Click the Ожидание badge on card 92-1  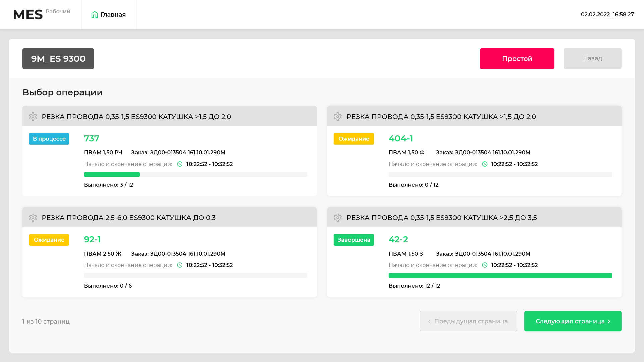pos(49,240)
